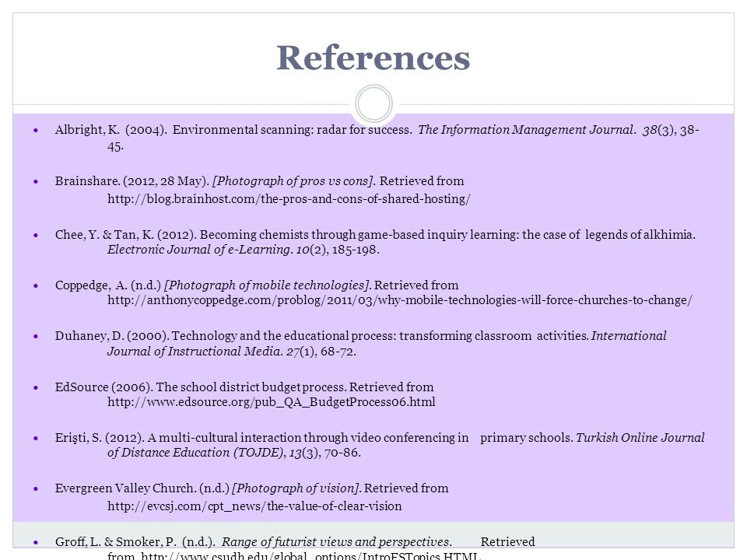The height and width of the screenshot is (560, 747).
Task: Click the EdSource (2006) reference
Action: click(x=245, y=394)
